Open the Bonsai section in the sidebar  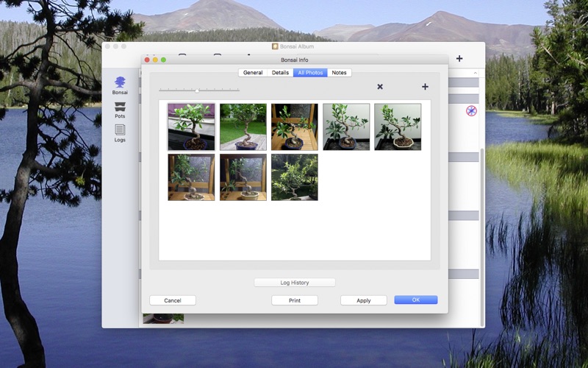tap(120, 85)
